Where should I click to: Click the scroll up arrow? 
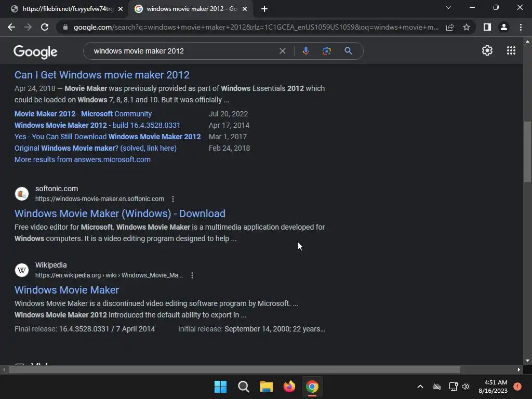coord(527,42)
